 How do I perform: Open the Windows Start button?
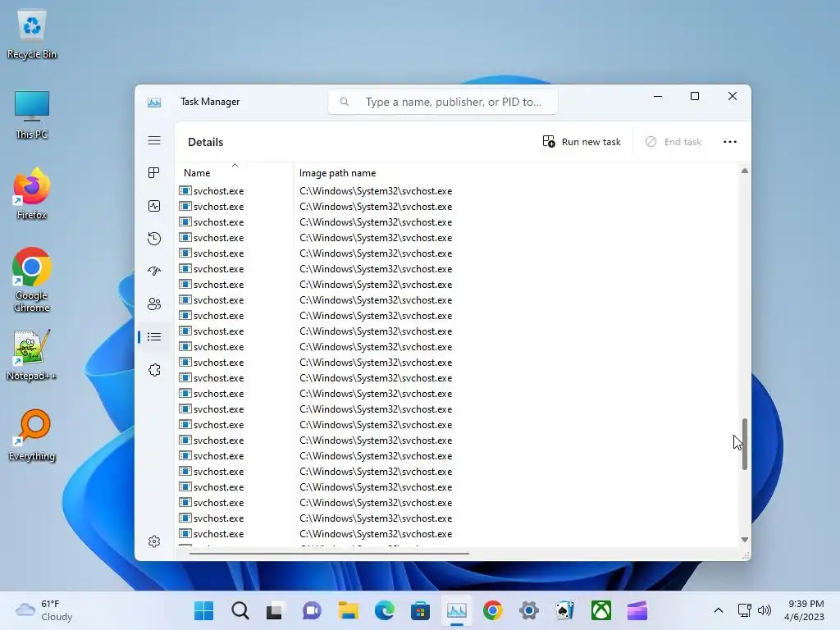pos(203,610)
